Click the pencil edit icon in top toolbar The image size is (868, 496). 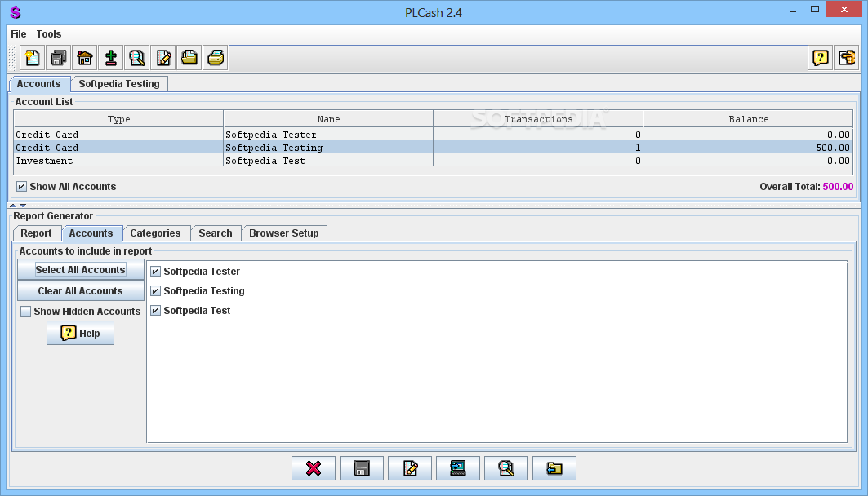click(x=163, y=57)
